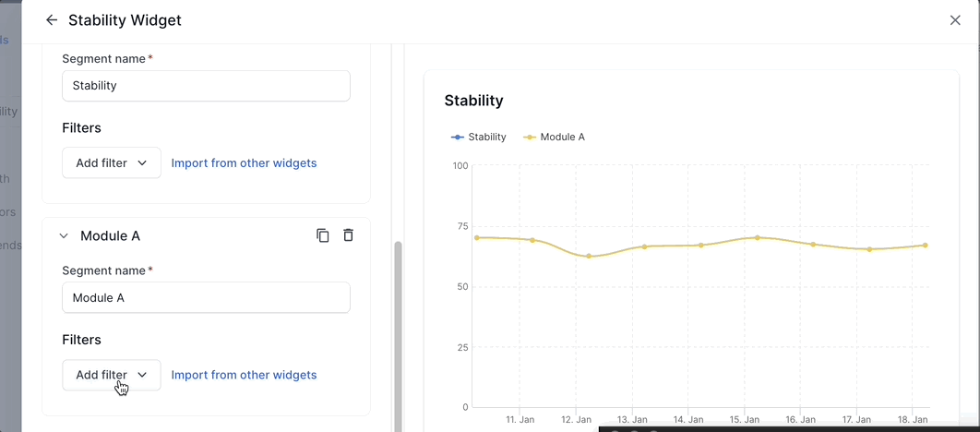The image size is (980, 432).
Task: Click the yellow Module A legend marker
Action: point(530,137)
